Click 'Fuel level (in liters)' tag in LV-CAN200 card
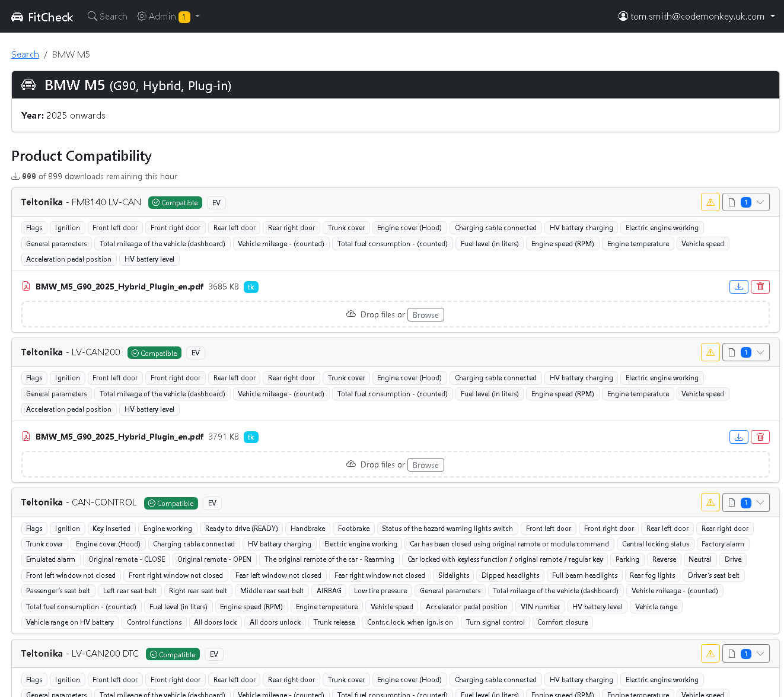 click(490, 394)
